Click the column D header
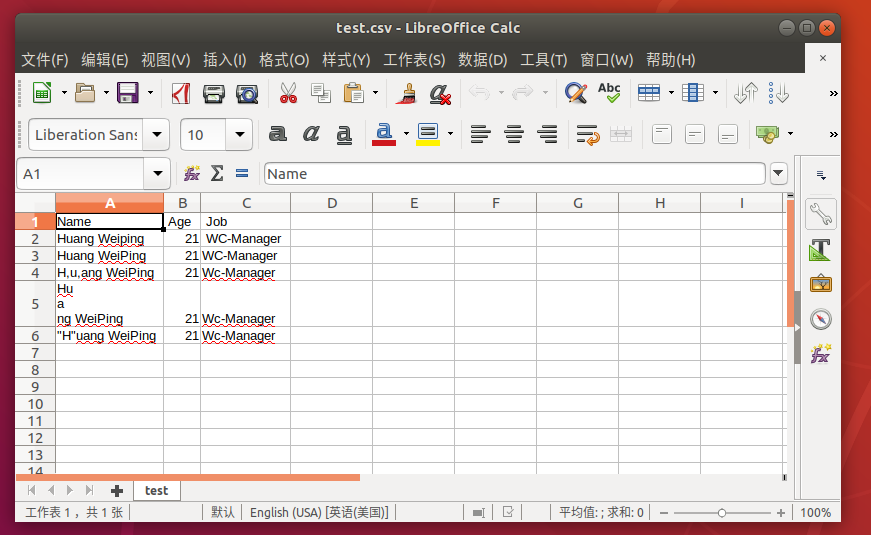Screen dimensions: 871x535 pyautogui.click(x=331, y=203)
